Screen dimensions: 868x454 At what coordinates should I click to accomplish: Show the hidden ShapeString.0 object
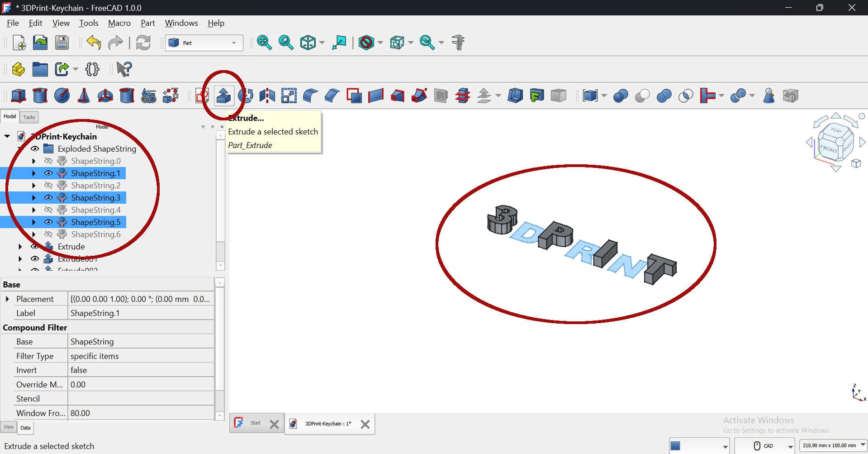point(48,161)
